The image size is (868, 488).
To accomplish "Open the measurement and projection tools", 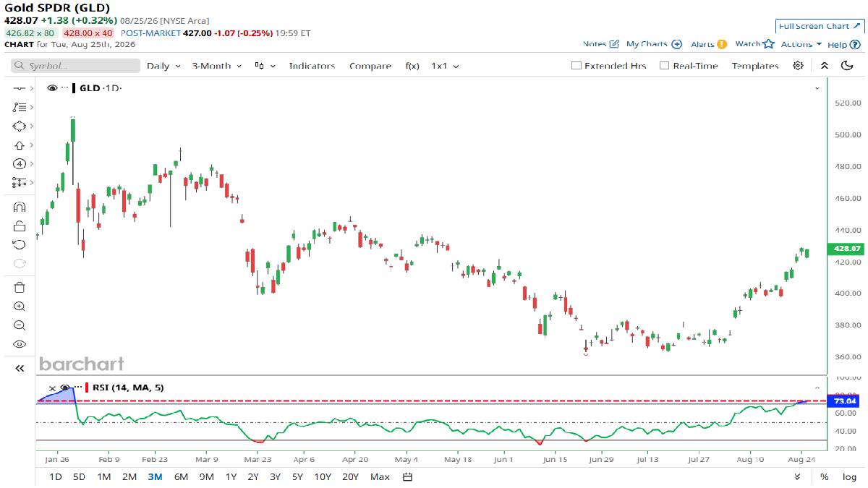I will coord(20,182).
